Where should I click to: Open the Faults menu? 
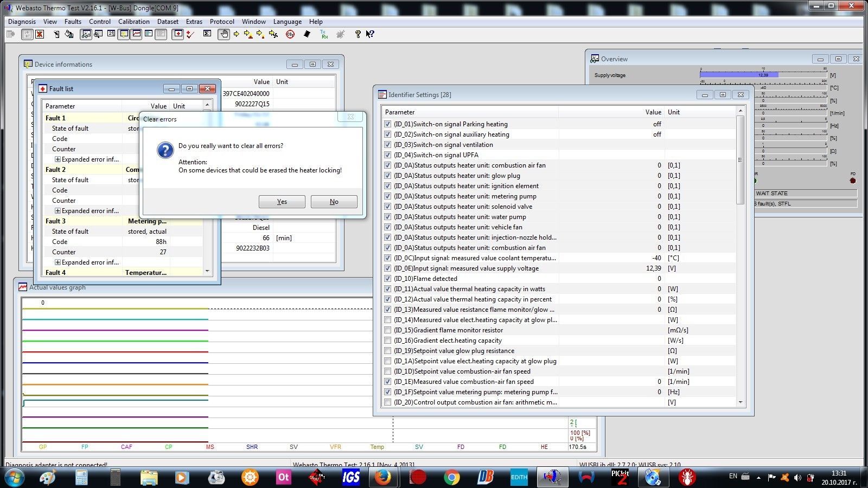pos(73,22)
